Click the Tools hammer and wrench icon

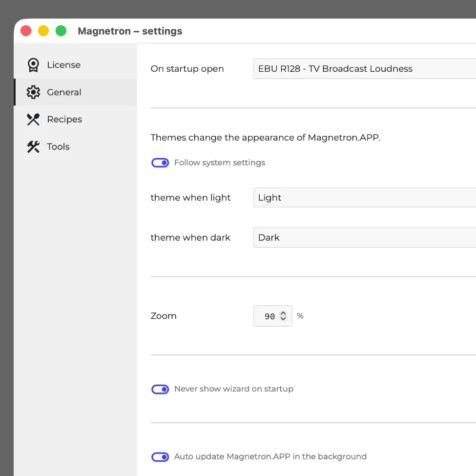tap(33, 147)
